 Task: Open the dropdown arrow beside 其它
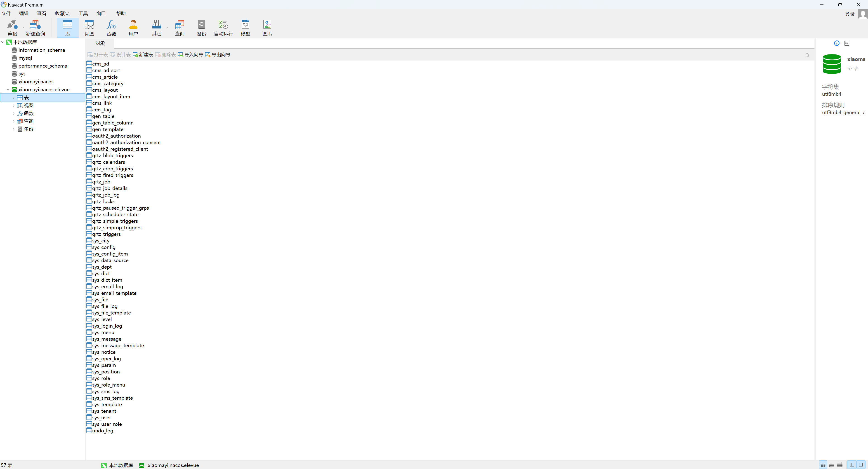click(167, 28)
